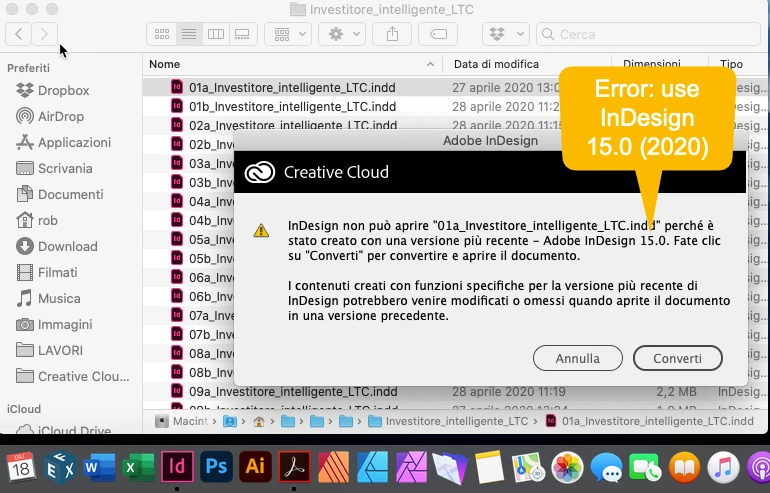Select file 01a_Investitore_intelligente_LTC.indd
The width and height of the screenshot is (770, 493).
(293, 87)
